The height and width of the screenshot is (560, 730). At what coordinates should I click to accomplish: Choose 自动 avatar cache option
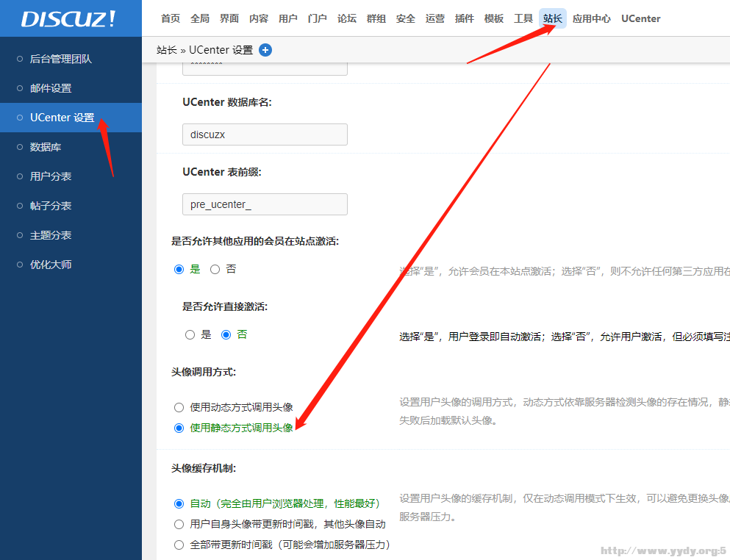(x=179, y=503)
